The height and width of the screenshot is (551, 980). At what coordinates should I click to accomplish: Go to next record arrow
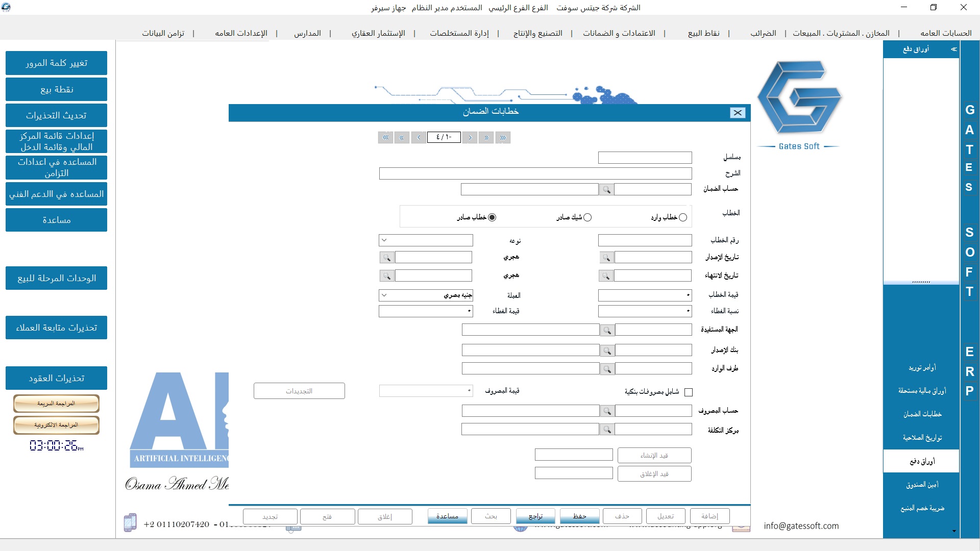point(470,137)
